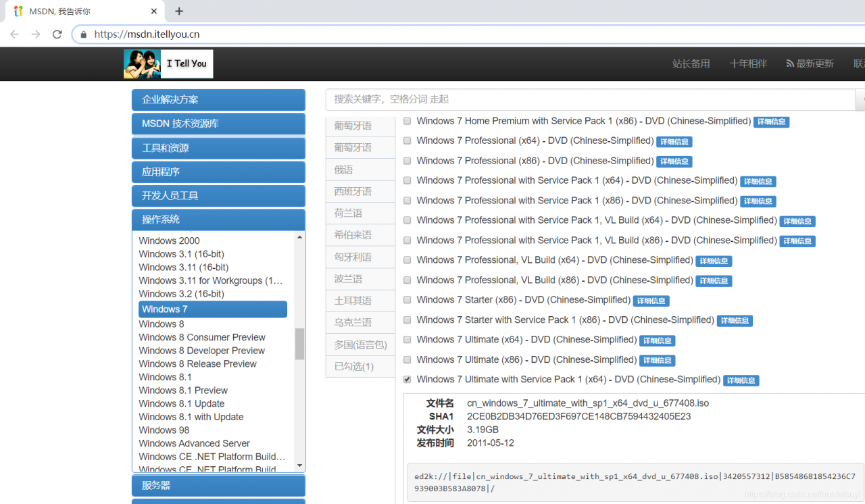
Task: Toggle 详细信息 for Windows 7 Ultimate with SP1 (x64)
Action: point(741,381)
